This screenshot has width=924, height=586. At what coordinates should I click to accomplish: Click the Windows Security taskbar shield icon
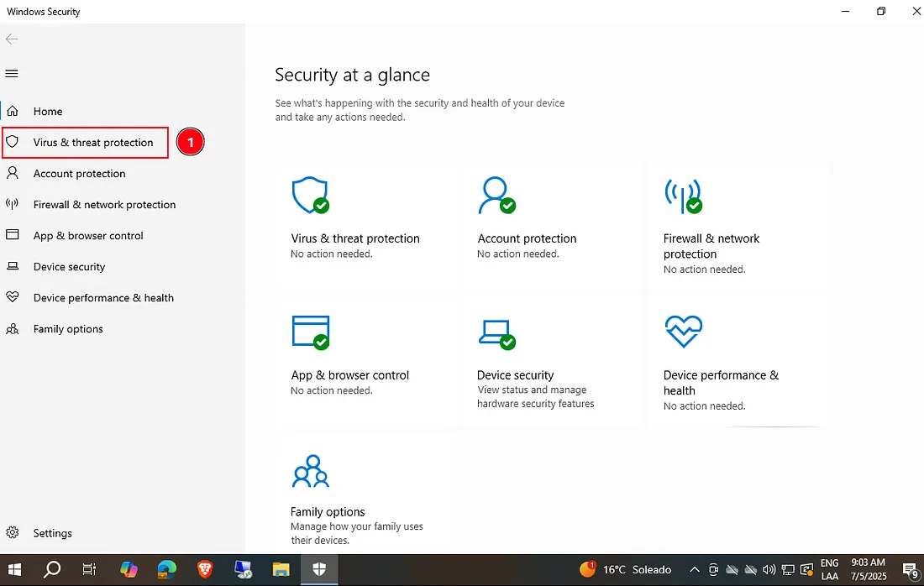point(319,569)
